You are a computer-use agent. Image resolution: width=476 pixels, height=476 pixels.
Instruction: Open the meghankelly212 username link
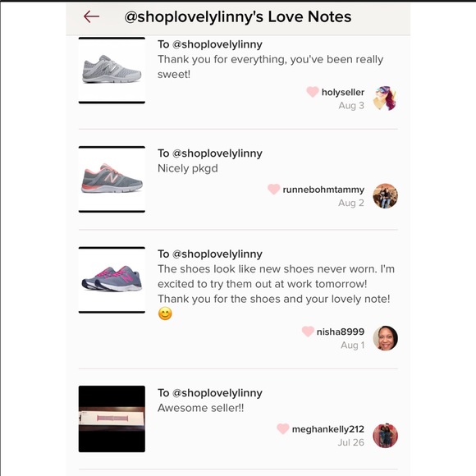327,429
